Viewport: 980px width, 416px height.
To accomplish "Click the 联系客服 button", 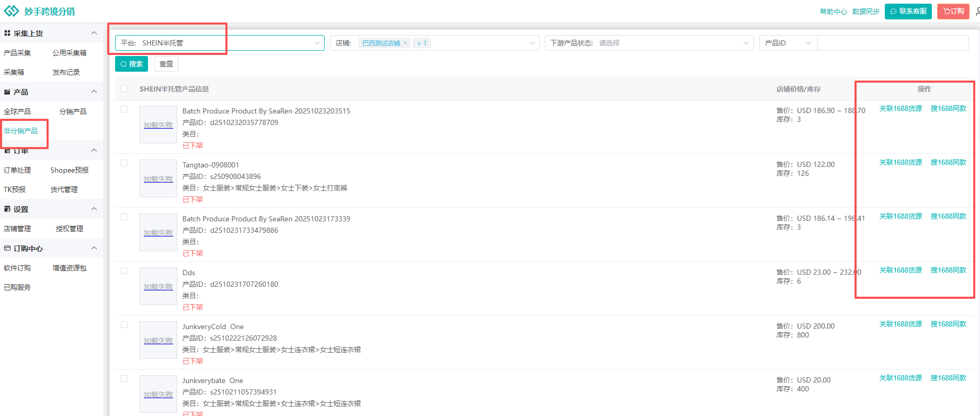I will pyautogui.click(x=908, y=11).
